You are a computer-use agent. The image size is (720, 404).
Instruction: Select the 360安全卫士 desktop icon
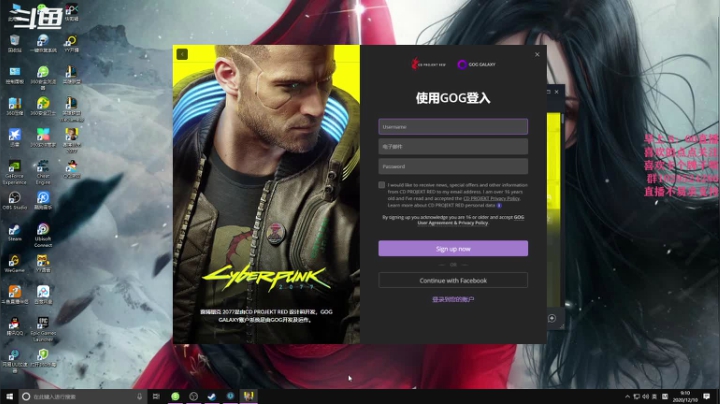tap(43, 106)
